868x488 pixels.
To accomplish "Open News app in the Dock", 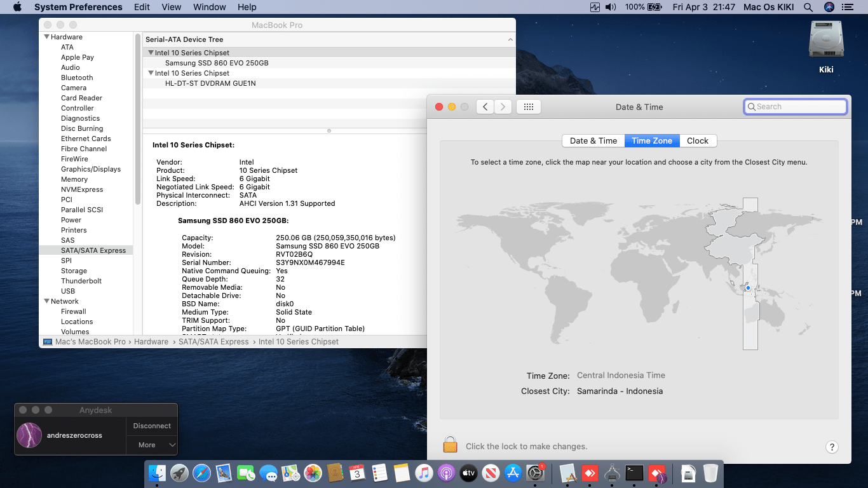I will [x=491, y=473].
